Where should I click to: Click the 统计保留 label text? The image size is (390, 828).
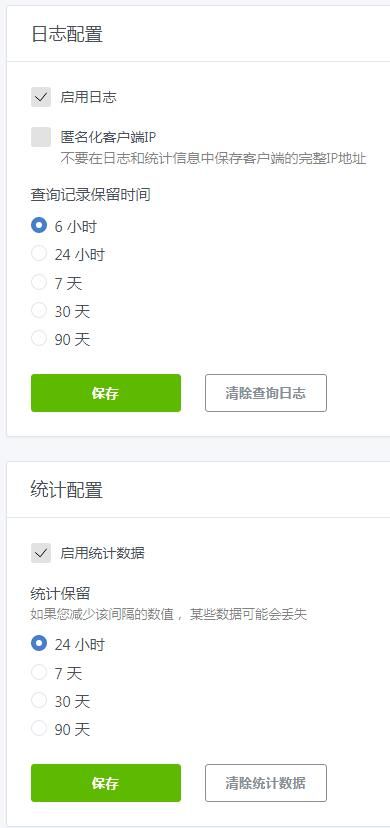[60, 594]
